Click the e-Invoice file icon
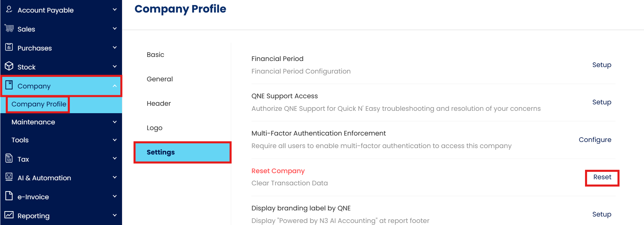The width and height of the screenshot is (644, 225). [x=9, y=196]
